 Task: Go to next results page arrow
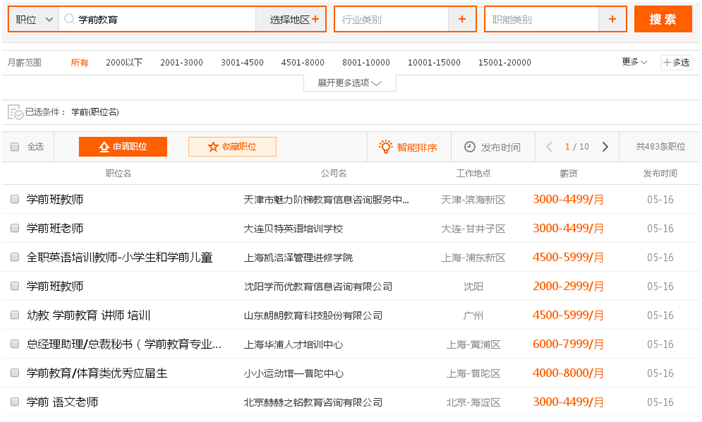point(605,147)
